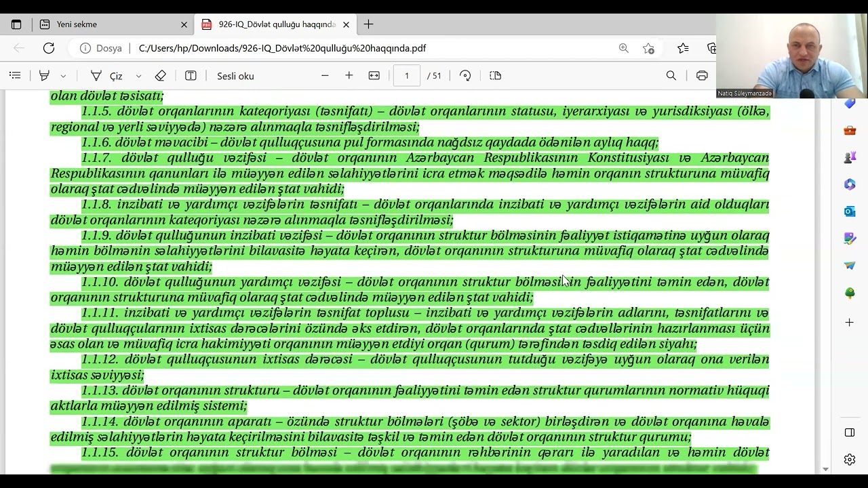Screen dimensions: 868x488
Task: Open Drop paper plane in sidebar
Action: pos(850,266)
